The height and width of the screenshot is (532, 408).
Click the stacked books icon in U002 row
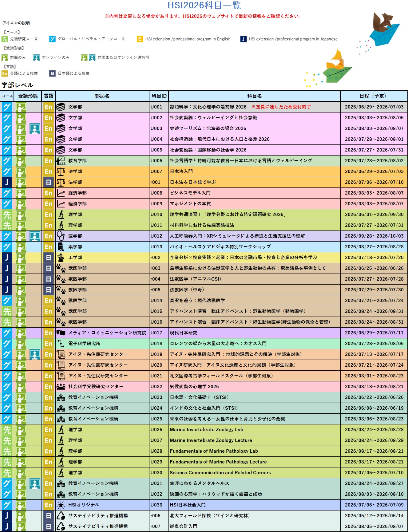click(61, 118)
